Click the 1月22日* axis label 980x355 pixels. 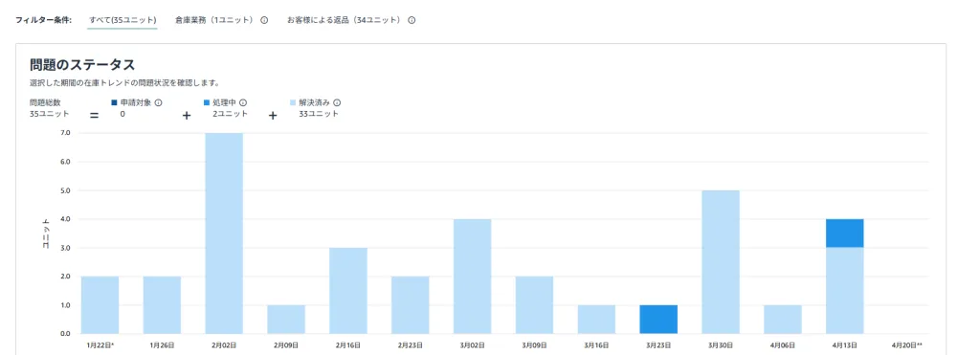pyautogui.click(x=100, y=344)
